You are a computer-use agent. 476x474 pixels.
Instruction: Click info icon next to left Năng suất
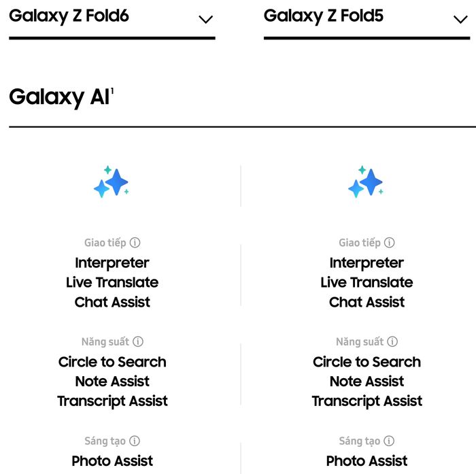coord(138,341)
